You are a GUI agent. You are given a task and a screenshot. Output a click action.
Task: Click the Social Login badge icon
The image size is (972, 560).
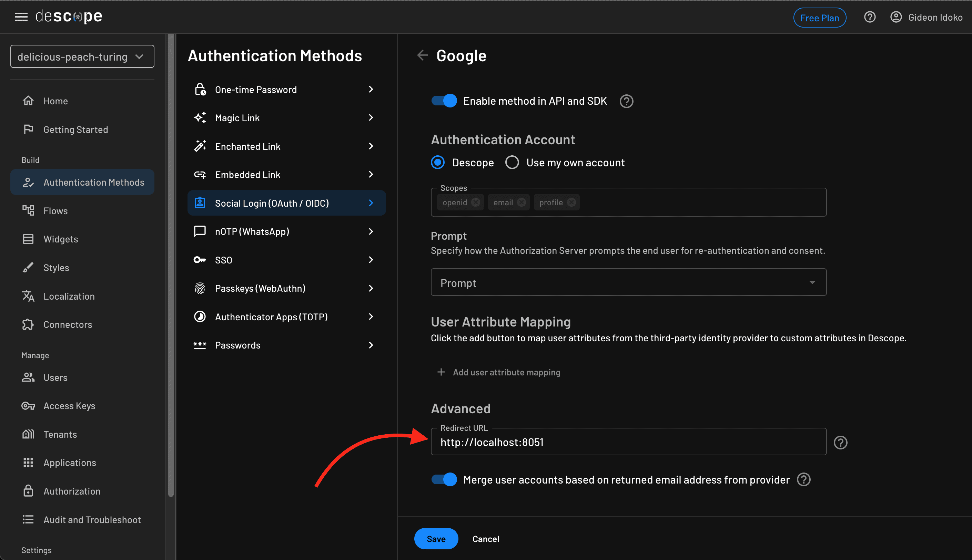[200, 203]
